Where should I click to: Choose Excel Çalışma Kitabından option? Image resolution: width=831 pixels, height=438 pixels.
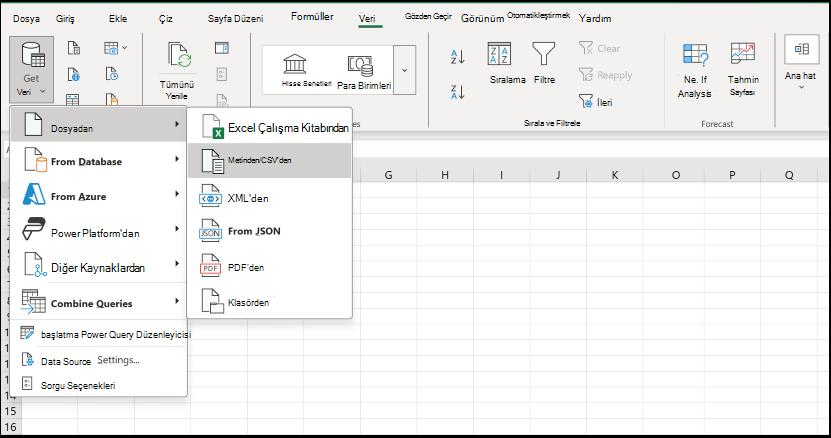270,127
